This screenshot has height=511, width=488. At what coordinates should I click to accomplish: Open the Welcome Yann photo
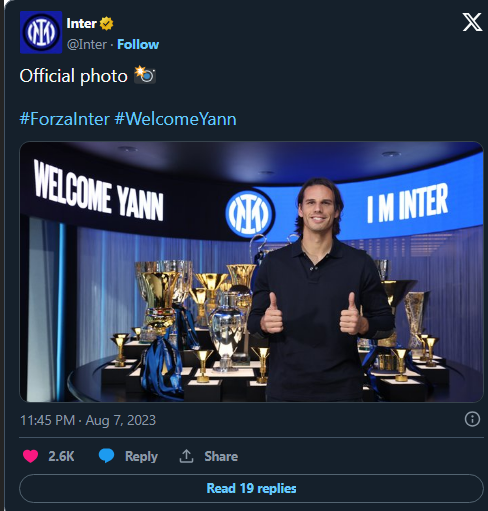pos(251,272)
